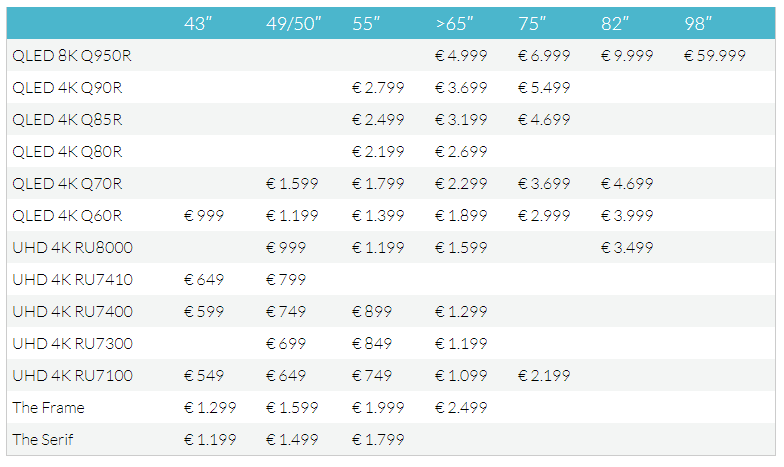Click the € 5.499 price cell
784x467 pixels.
click(x=544, y=88)
